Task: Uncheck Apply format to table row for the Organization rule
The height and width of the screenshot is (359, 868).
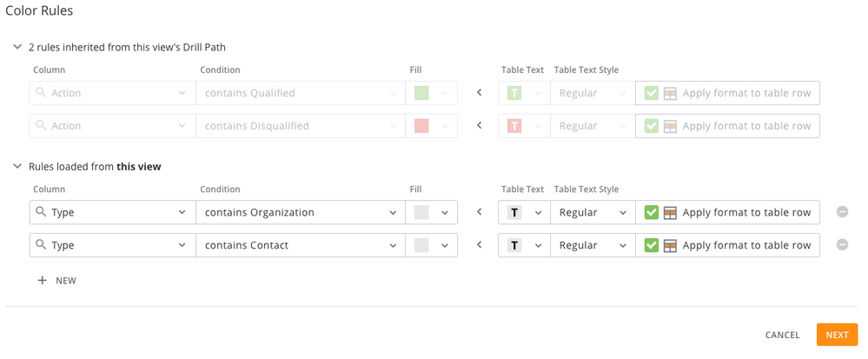Action: coord(652,212)
